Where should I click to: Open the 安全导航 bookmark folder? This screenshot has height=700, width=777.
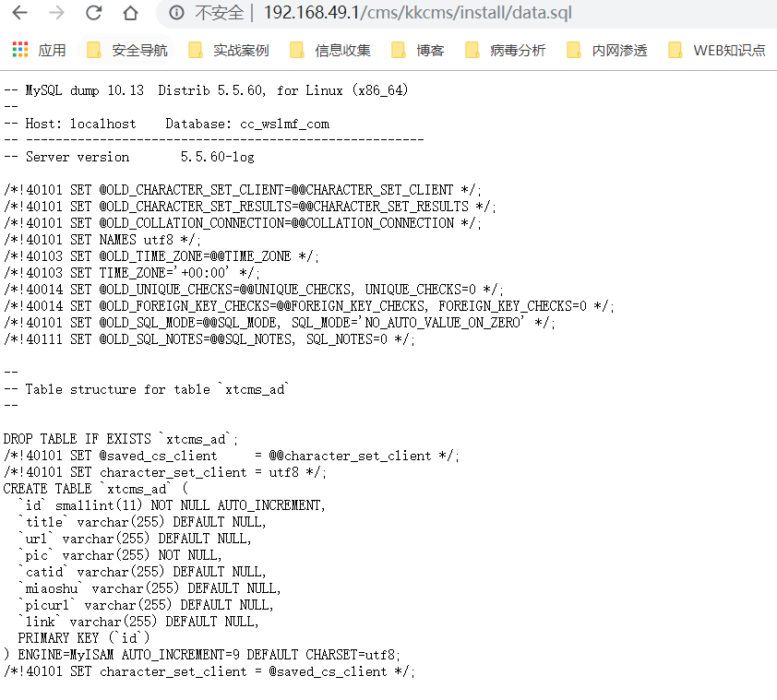[126, 50]
